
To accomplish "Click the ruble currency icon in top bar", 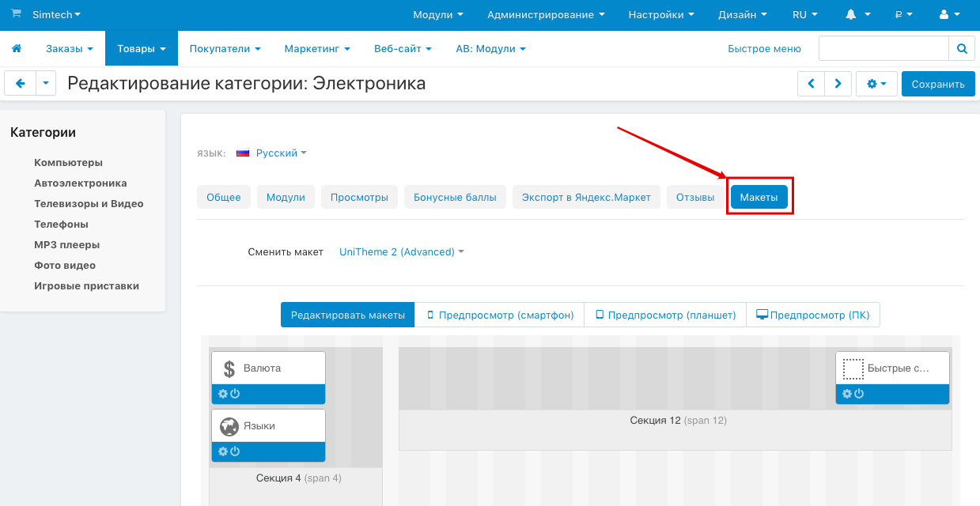I will coord(899,14).
